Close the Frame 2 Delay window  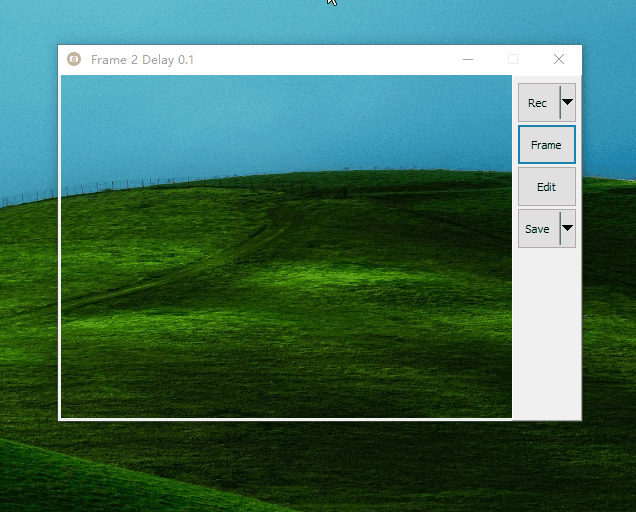click(559, 59)
